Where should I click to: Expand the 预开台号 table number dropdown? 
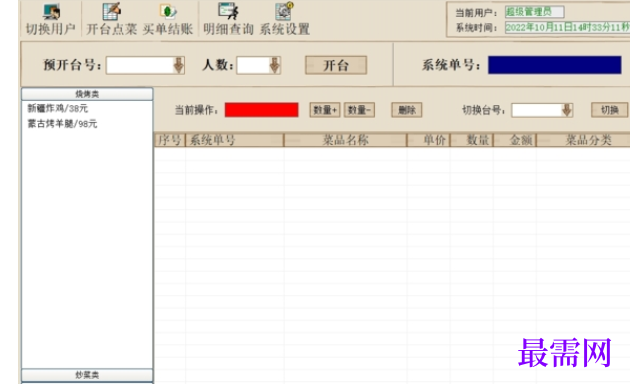click(x=179, y=65)
